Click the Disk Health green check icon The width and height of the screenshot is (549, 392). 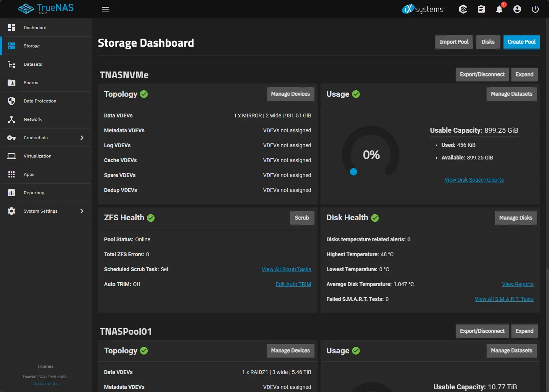point(375,218)
